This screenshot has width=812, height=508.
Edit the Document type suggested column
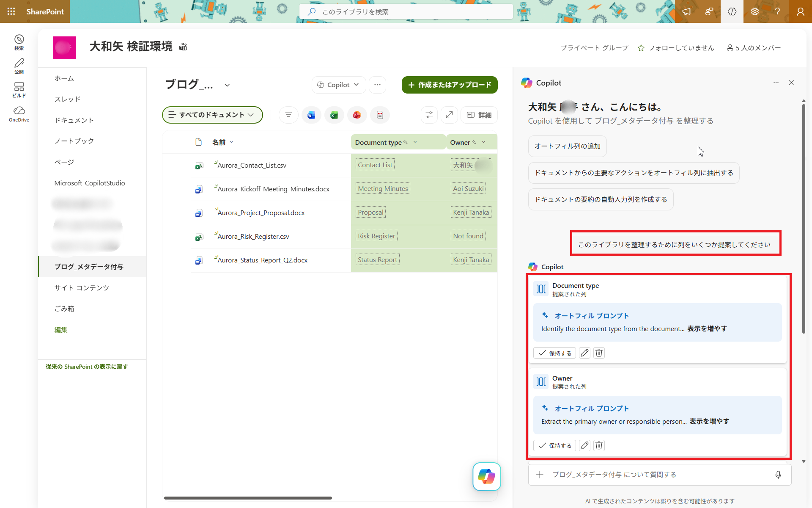coord(584,353)
